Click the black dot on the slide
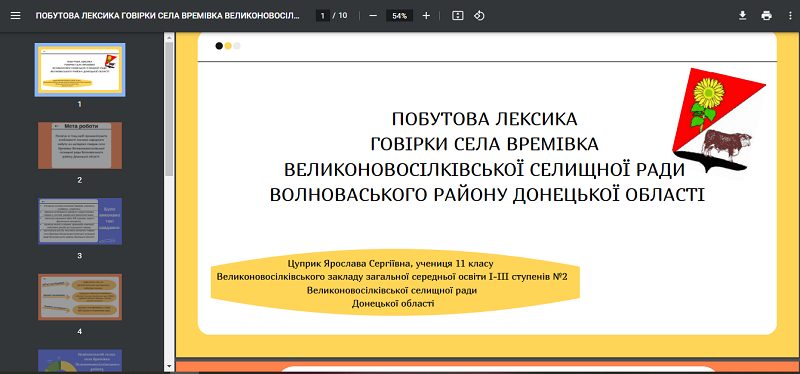Viewport: 800px width, 374px height. [219, 46]
